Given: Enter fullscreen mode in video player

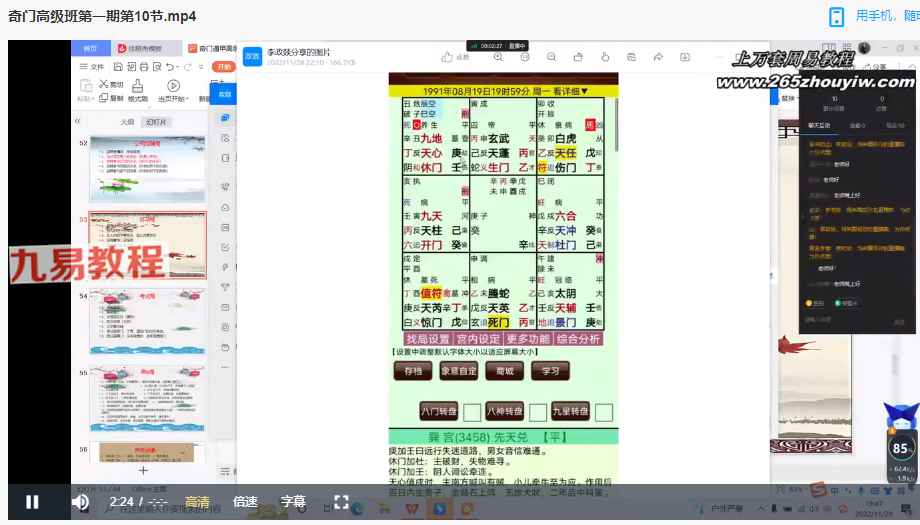Looking at the screenshot, I should pyautogui.click(x=341, y=502).
